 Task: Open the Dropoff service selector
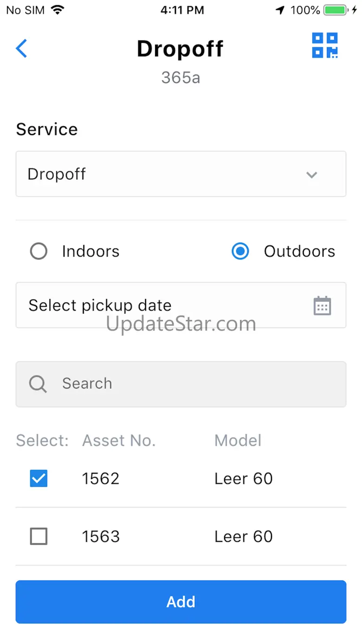click(181, 174)
